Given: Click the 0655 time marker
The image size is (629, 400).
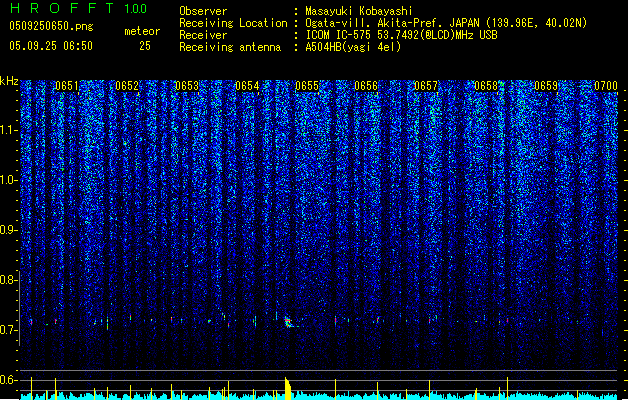Looking at the screenshot, I should coord(307,86).
